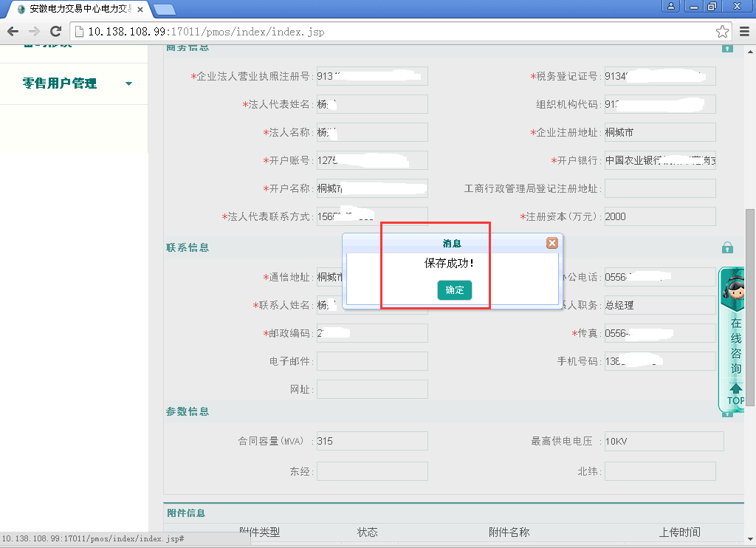
Task: Click the 合同容量(MVA) field showing 315
Action: pos(371,441)
